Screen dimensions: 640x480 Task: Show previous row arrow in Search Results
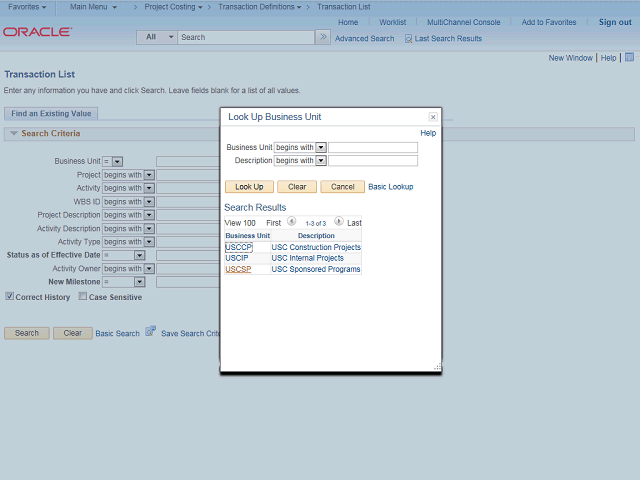(291, 221)
